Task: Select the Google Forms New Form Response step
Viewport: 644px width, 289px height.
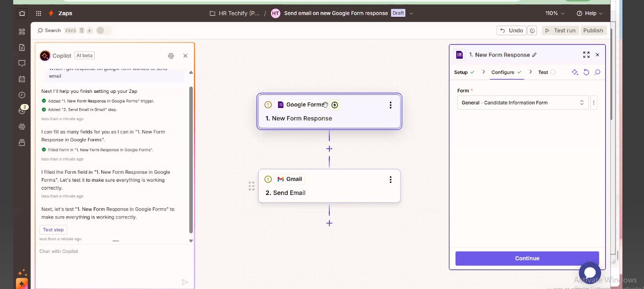Action: coord(329,111)
